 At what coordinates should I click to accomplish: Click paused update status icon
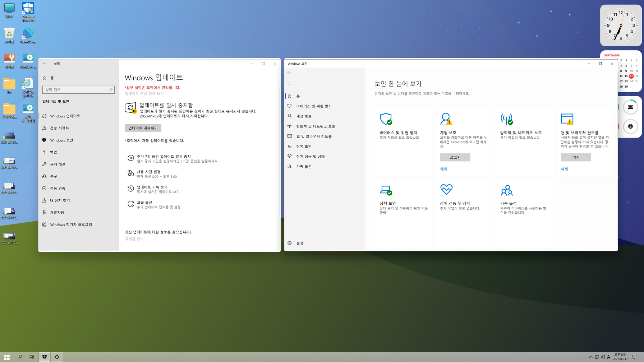pos(130,108)
